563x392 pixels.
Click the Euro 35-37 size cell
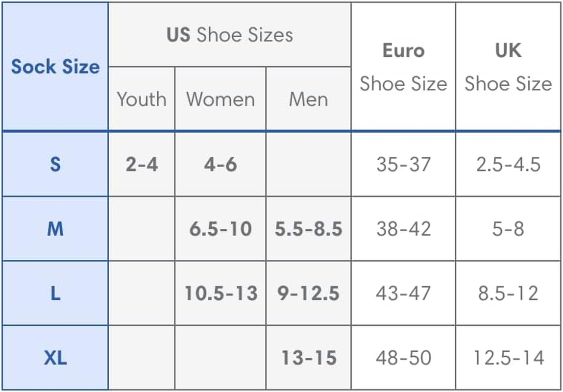tap(403, 164)
